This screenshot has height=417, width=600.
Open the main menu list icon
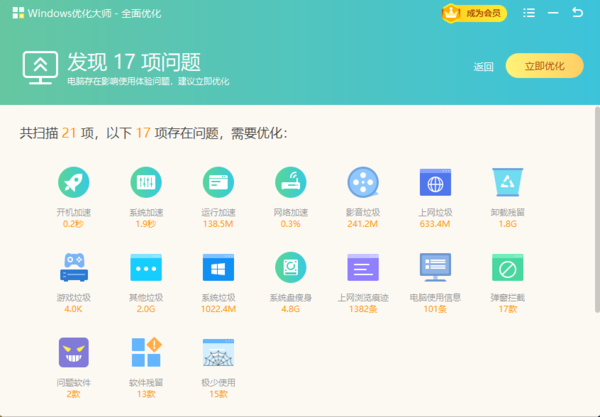click(528, 13)
